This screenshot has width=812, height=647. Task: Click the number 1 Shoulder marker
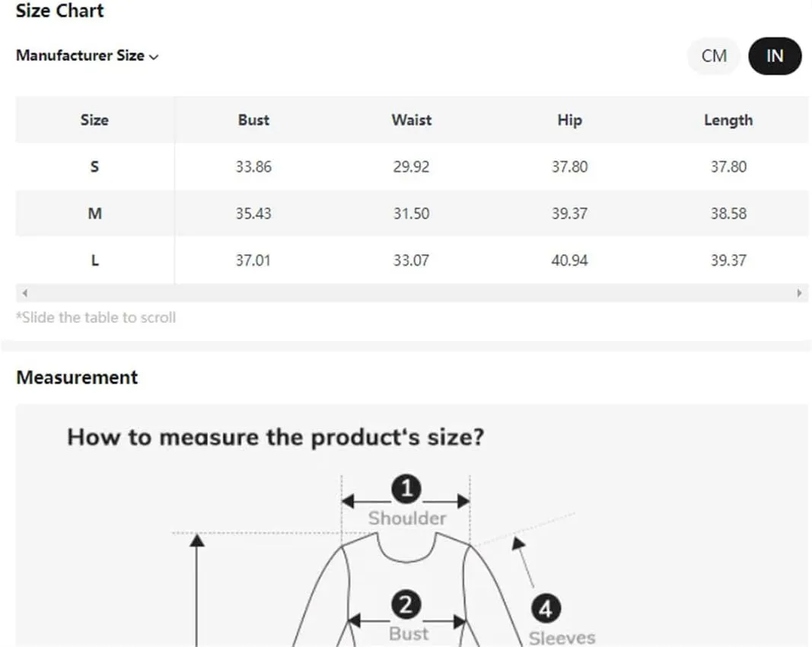[406, 489]
